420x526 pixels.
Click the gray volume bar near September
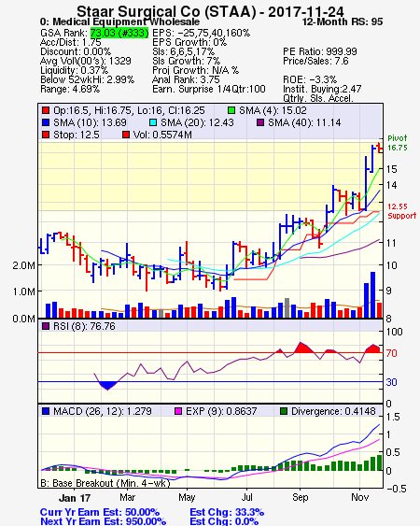287,308
